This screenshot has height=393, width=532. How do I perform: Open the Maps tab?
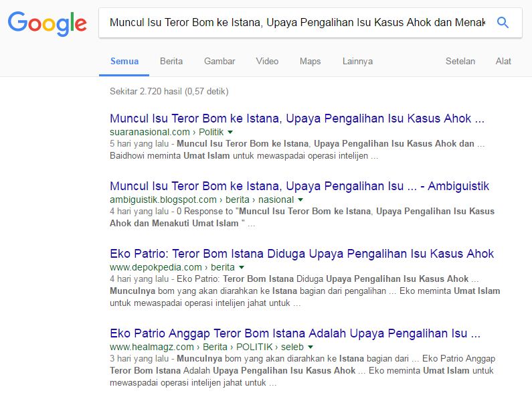tap(310, 62)
